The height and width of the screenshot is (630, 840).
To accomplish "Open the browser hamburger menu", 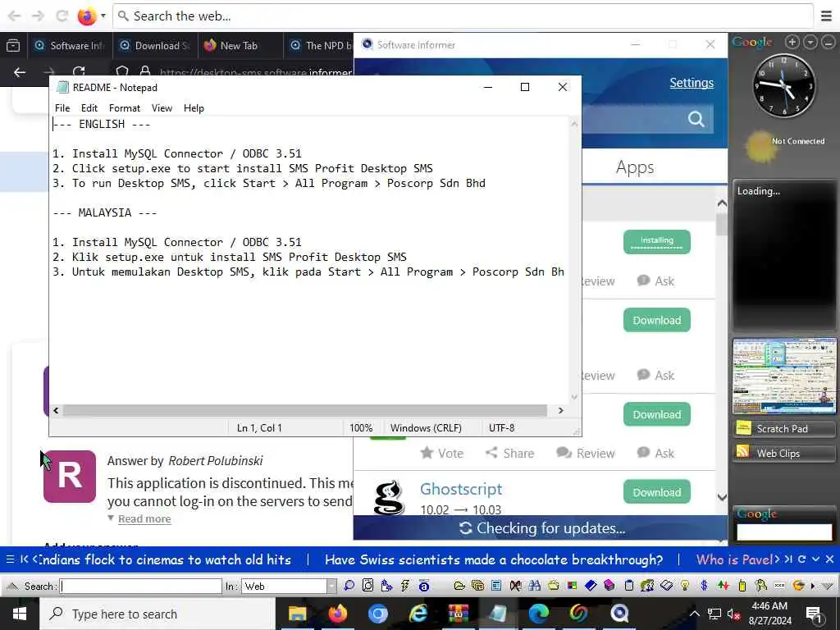I will pos(827,16).
